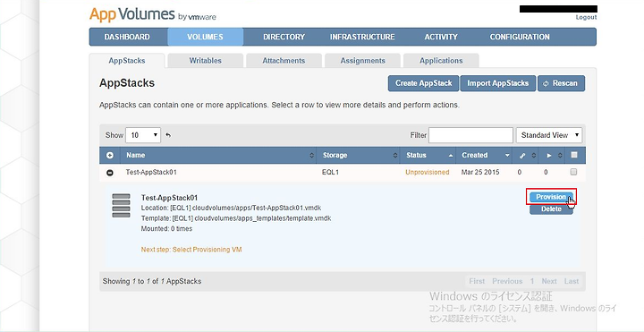Click the App Volumes by VMware logo
This screenshot has width=644, height=332.
(153, 15)
